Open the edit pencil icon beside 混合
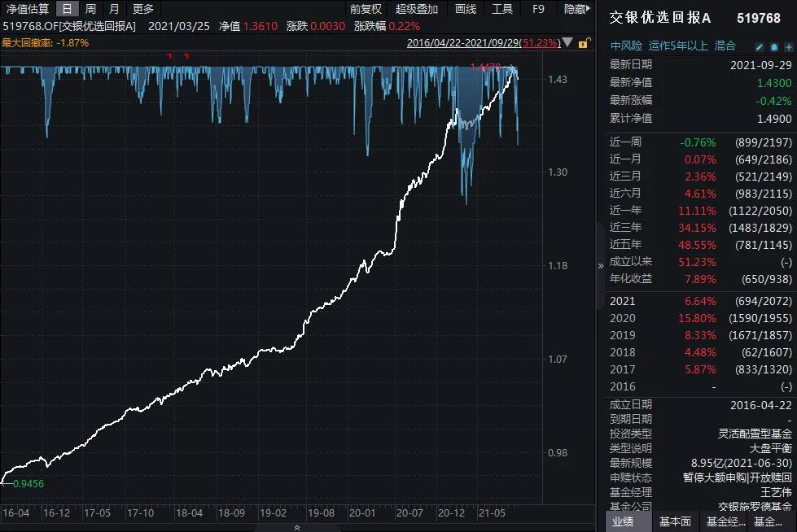The height and width of the screenshot is (532, 797). click(x=760, y=47)
